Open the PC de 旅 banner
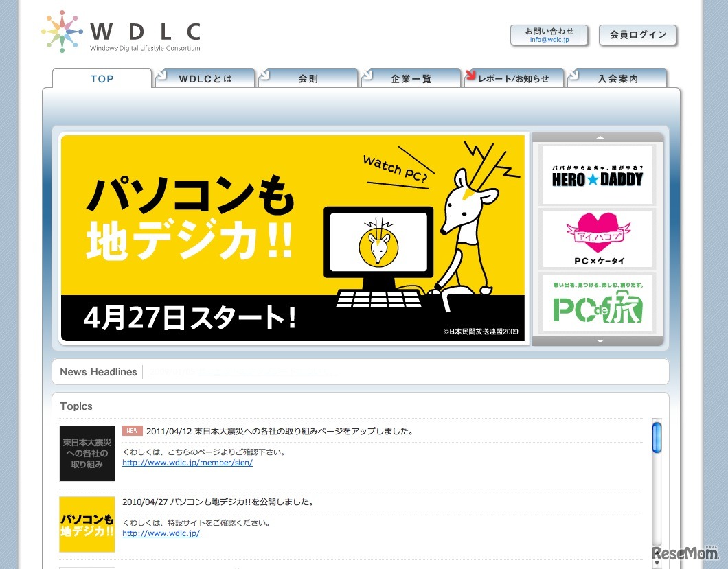 click(x=598, y=303)
